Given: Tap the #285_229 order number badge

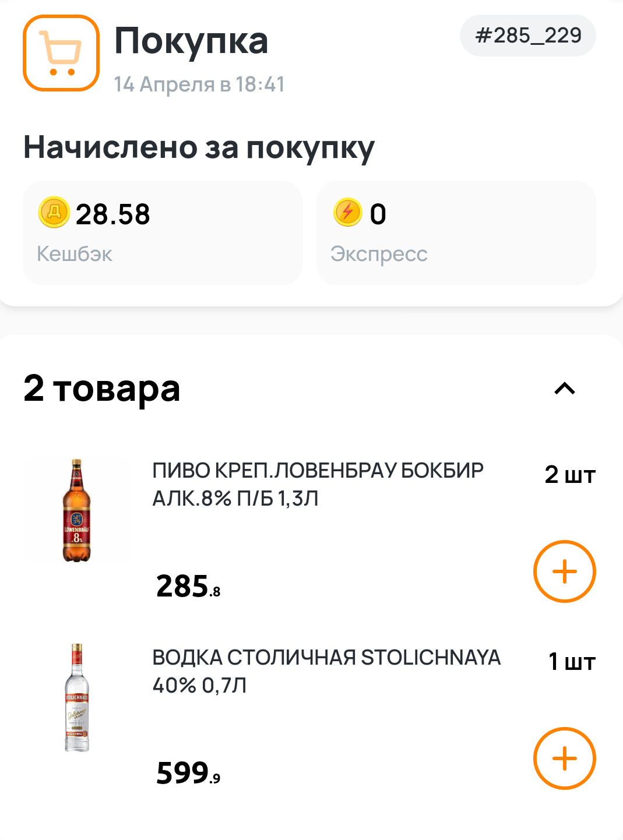Looking at the screenshot, I should click(528, 36).
